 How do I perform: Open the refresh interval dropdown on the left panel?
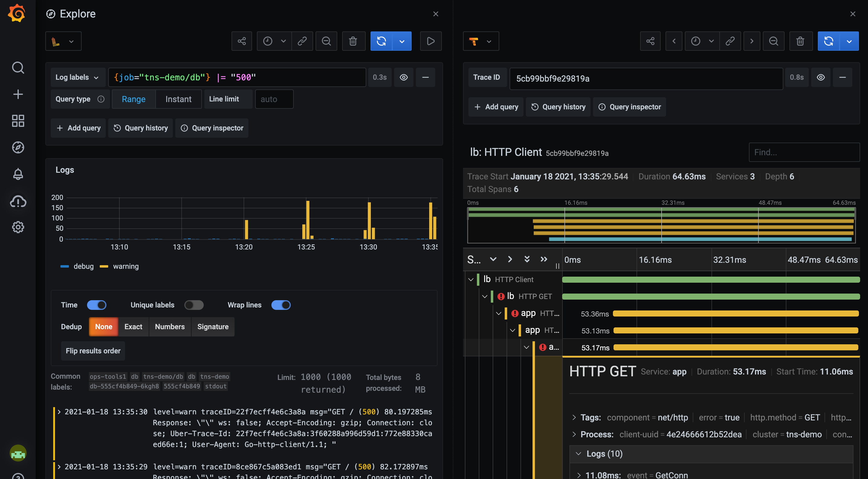pos(402,41)
